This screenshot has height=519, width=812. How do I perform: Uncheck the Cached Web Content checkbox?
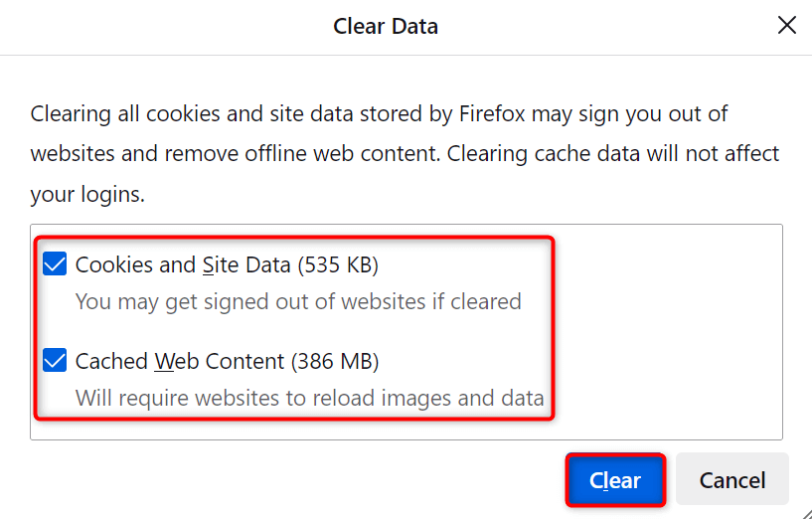click(x=56, y=361)
